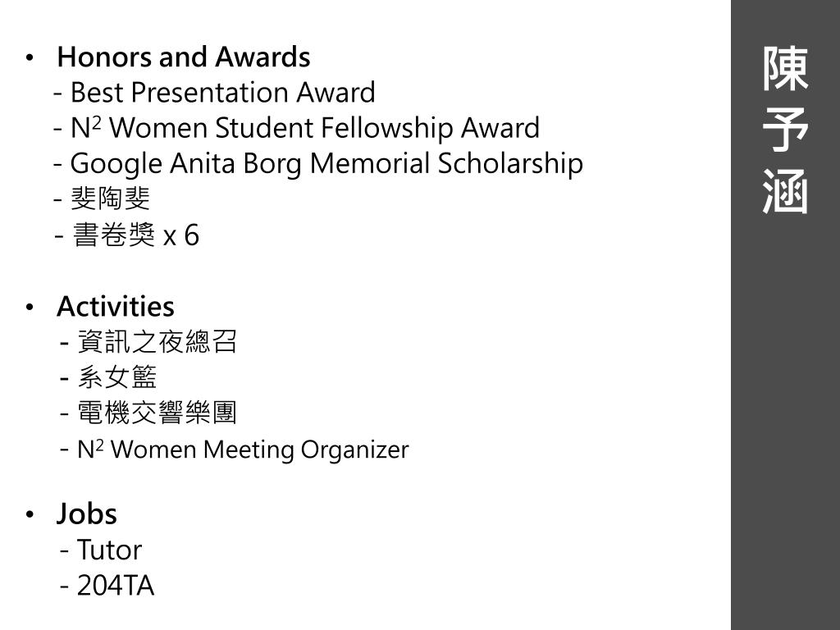
Task: Select the Tutor job line
Action: [x=101, y=550]
